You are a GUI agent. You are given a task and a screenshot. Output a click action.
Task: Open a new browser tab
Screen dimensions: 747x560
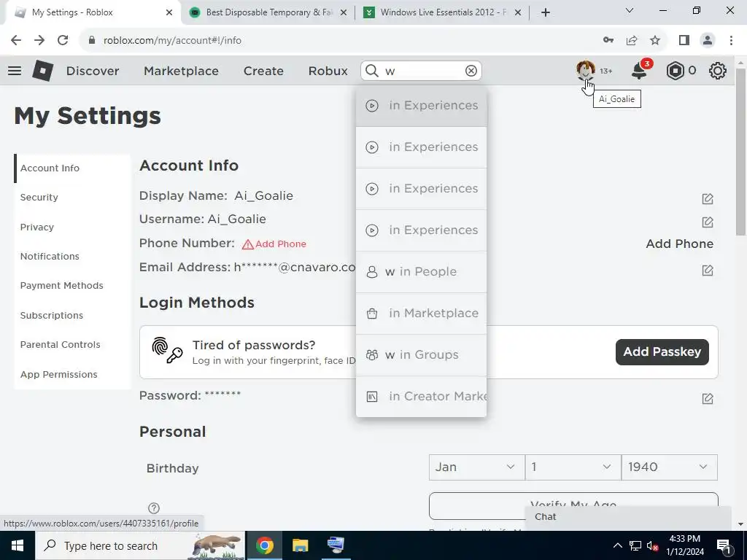pos(546,12)
